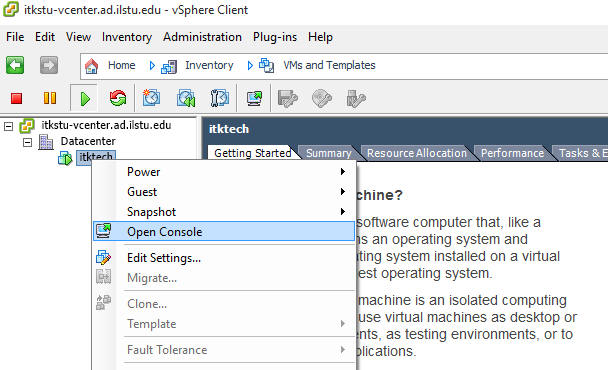Image resolution: width=608 pixels, height=370 pixels.
Task: Select the itktech tree label
Action: coord(96,157)
